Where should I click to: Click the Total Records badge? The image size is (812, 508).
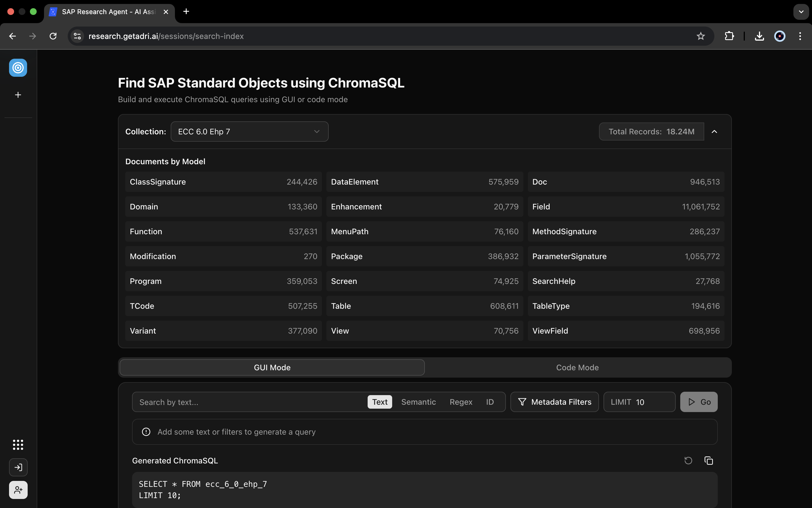pos(651,131)
